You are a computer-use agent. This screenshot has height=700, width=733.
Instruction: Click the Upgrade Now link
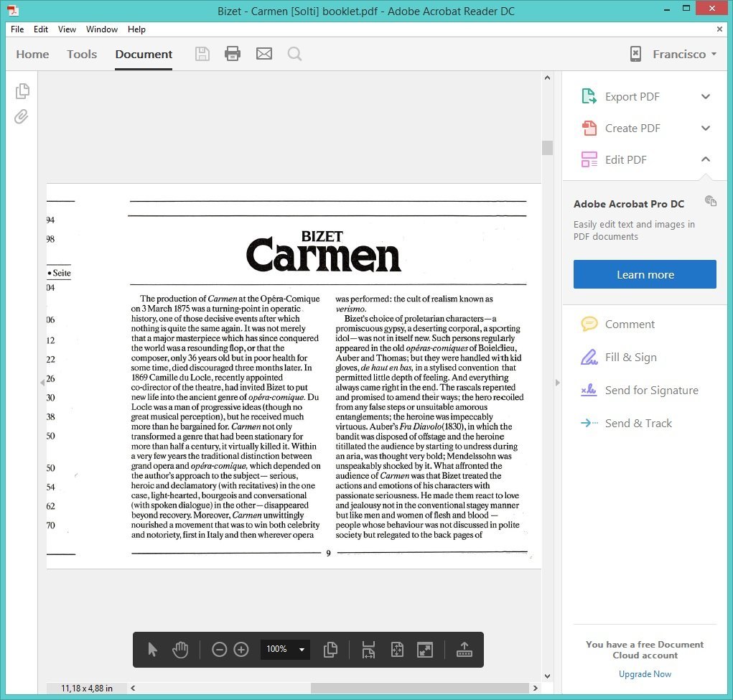point(644,673)
